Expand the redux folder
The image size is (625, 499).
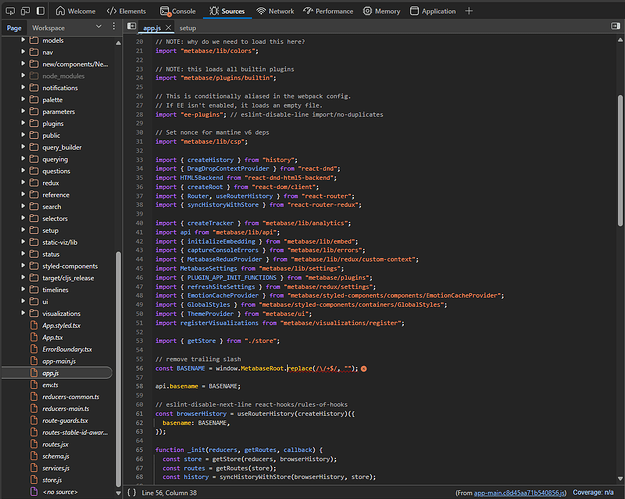click(x=23, y=183)
